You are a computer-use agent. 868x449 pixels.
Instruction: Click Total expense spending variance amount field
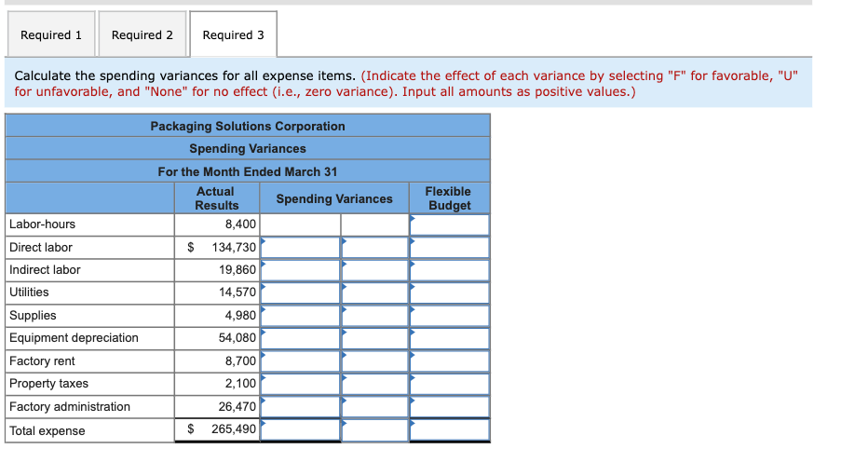(300, 429)
